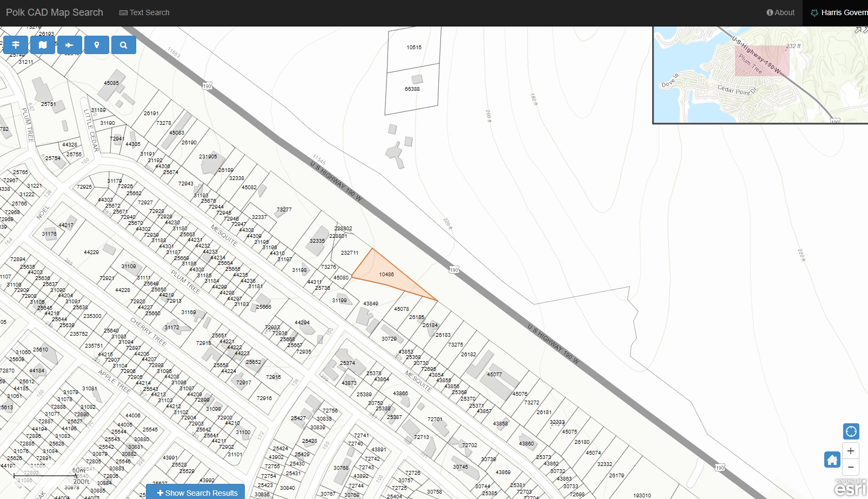Click the airplane imagery tool button
Viewport: 868px width, 499px height.
click(70, 45)
